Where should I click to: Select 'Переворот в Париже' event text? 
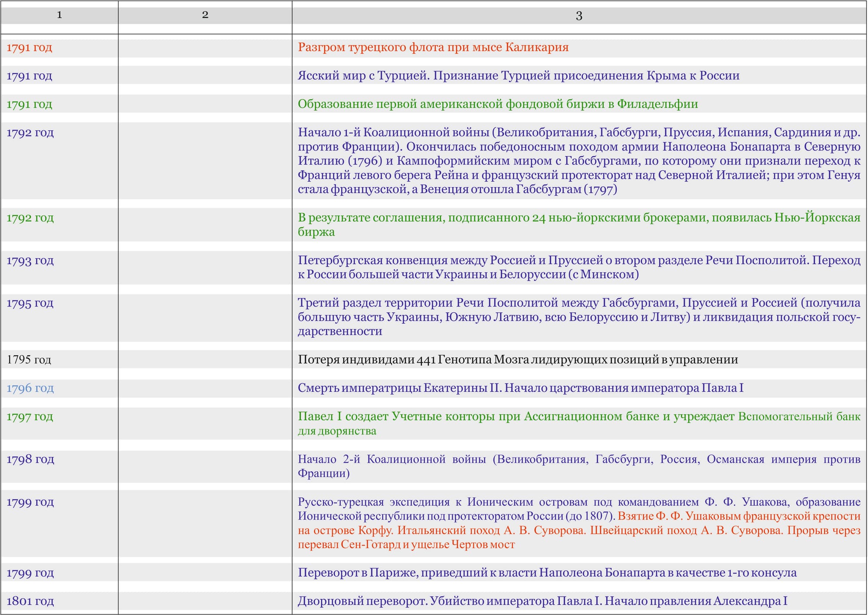pos(547,573)
